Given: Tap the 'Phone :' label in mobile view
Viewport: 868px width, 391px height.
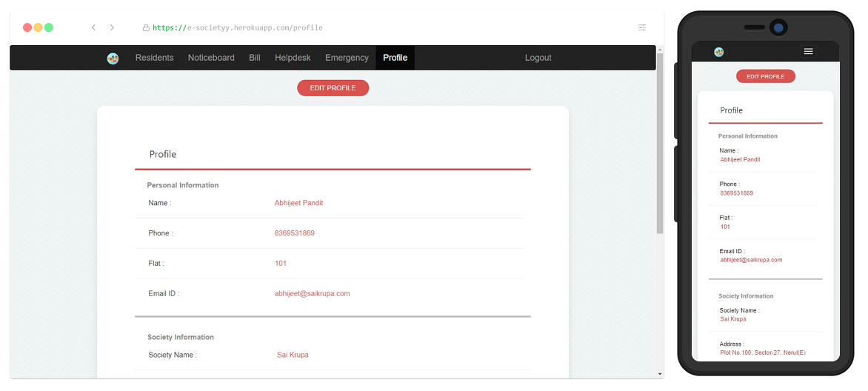Looking at the screenshot, I should pyautogui.click(x=730, y=184).
